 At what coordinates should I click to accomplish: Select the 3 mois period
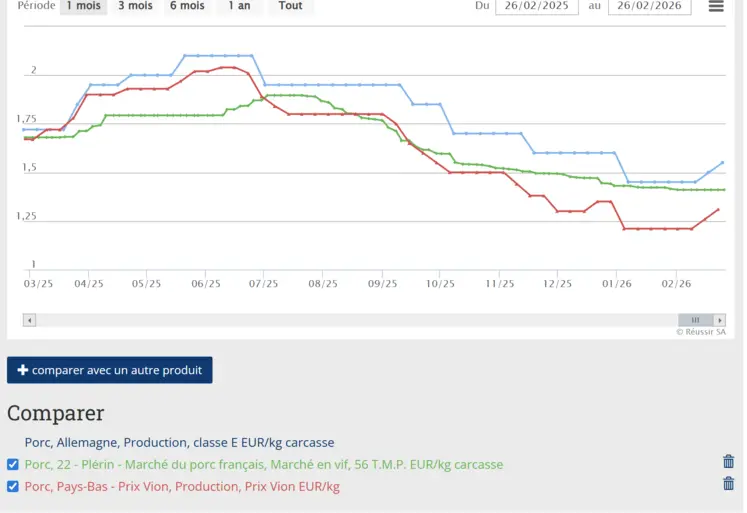click(135, 6)
